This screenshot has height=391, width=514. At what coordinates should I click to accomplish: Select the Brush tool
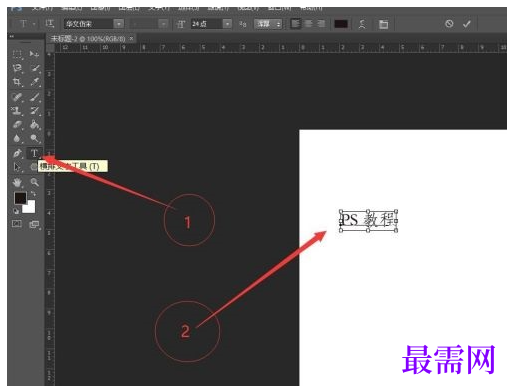pyautogui.click(x=35, y=97)
